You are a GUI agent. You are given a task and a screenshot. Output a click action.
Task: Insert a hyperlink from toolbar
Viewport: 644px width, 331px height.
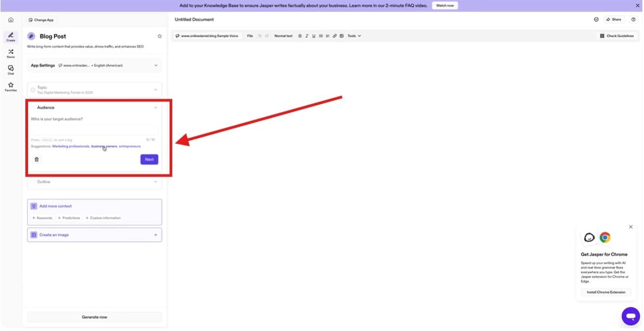click(335, 36)
